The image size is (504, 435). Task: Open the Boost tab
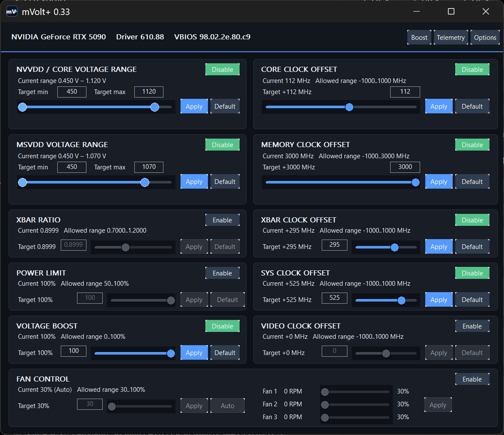click(x=419, y=37)
